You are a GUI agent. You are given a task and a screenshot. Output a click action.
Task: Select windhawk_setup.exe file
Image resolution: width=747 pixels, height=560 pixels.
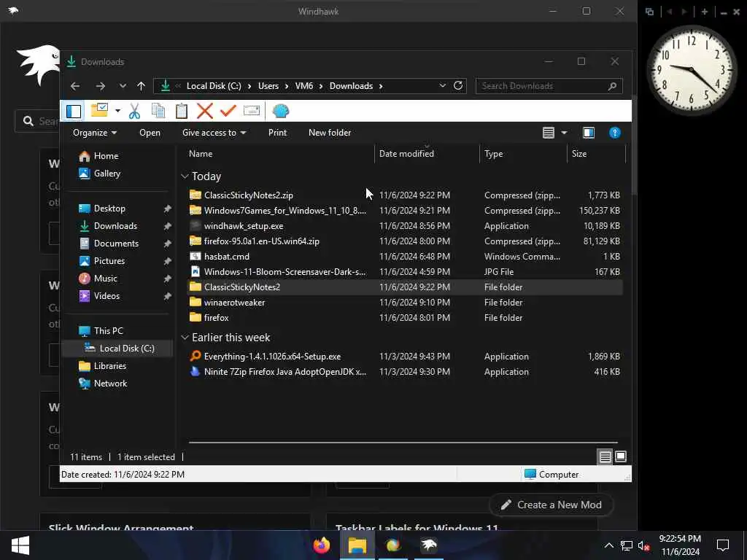coord(405,226)
